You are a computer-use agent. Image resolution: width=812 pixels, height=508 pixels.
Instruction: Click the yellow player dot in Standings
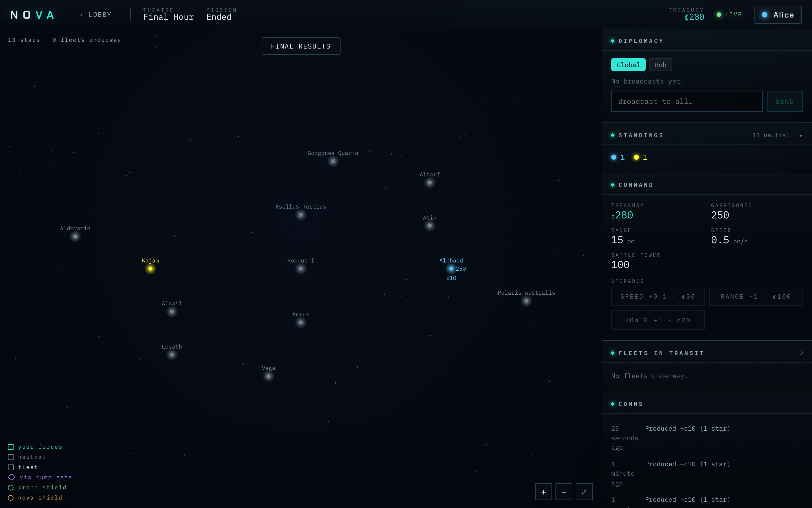point(636,157)
